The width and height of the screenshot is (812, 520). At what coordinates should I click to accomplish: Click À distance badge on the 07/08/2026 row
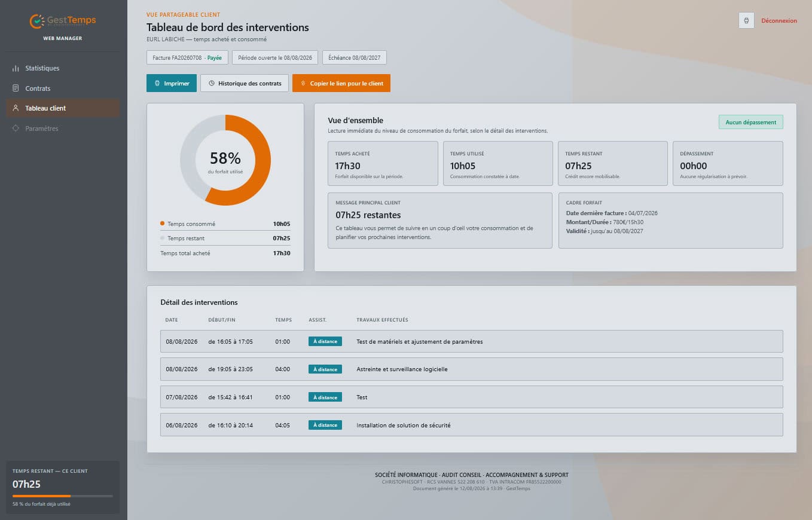325,397
